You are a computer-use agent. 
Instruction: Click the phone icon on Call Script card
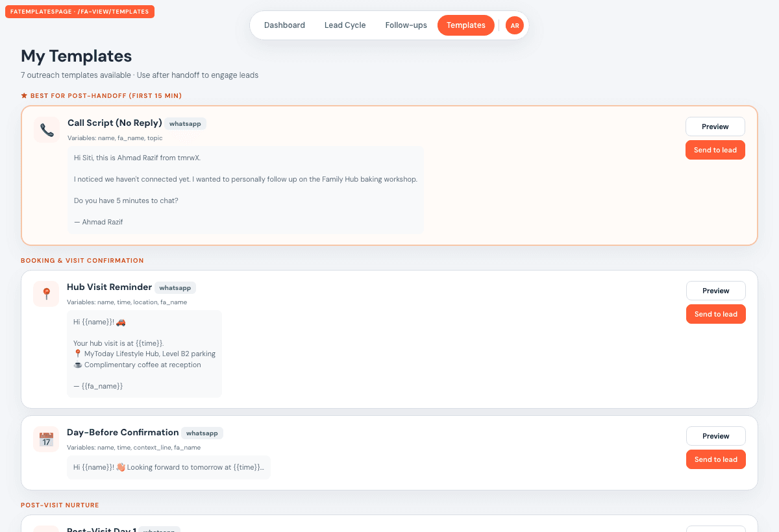[x=47, y=130]
